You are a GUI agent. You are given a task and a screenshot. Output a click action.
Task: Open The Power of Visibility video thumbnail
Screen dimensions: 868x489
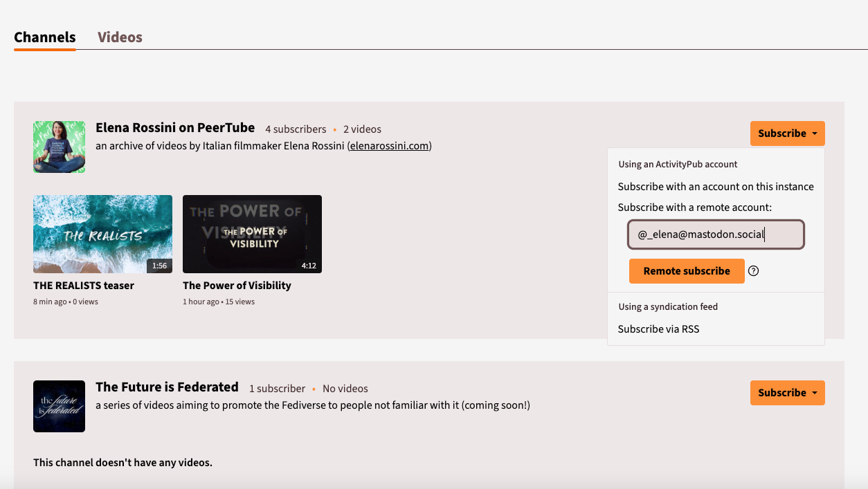pyautogui.click(x=252, y=234)
